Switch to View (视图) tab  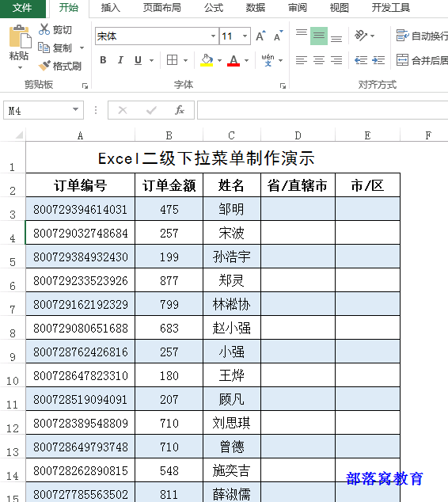(x=339, y=8)
